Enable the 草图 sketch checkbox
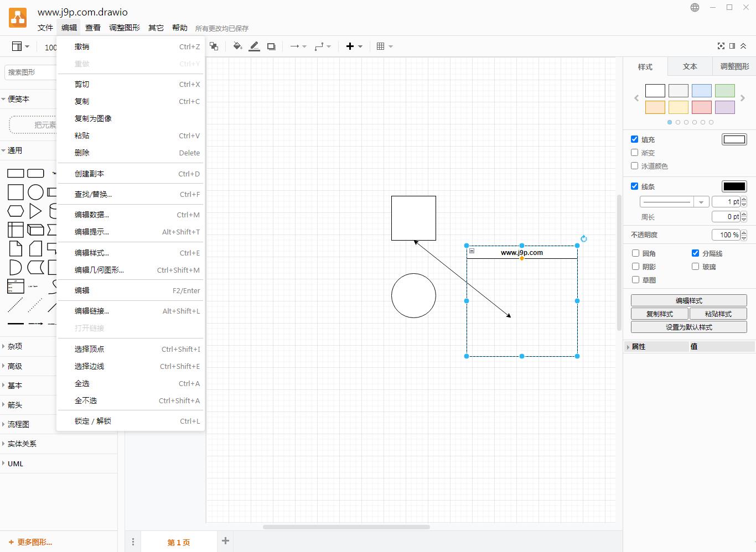The width and height of the screenshot is (756, 552). [636, 280]
